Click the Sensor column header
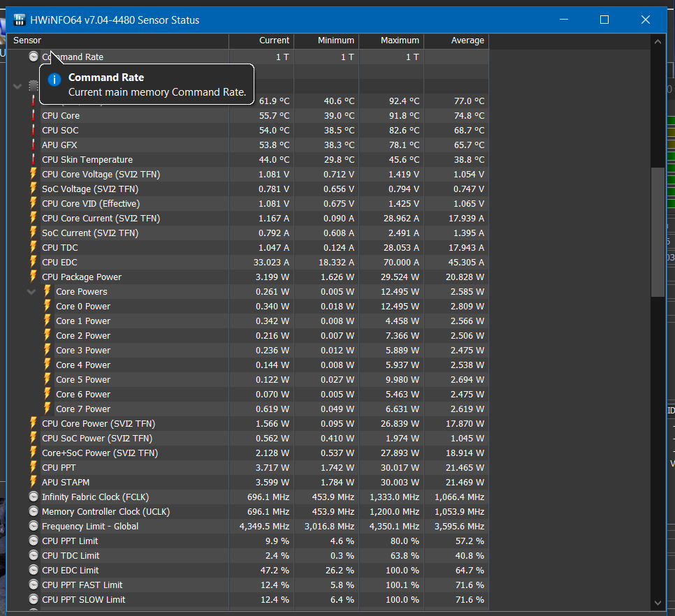675x616 pixels. coord(117,41)
